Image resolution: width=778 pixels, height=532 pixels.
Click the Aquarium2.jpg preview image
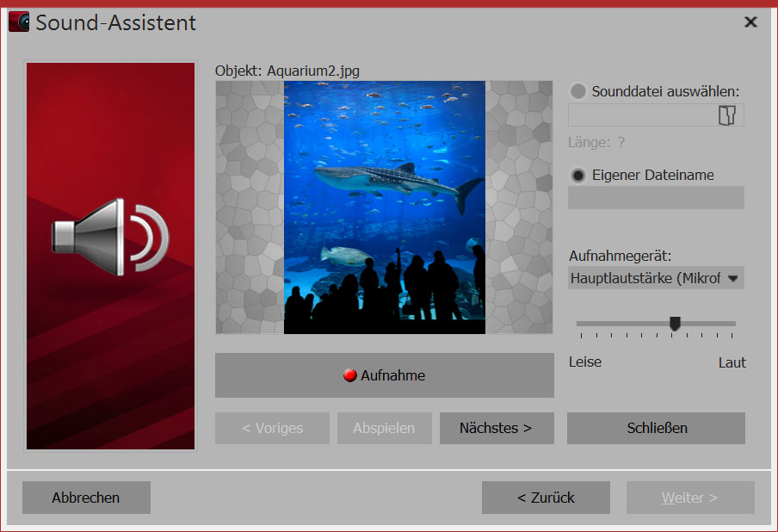[x=384, y=207]
